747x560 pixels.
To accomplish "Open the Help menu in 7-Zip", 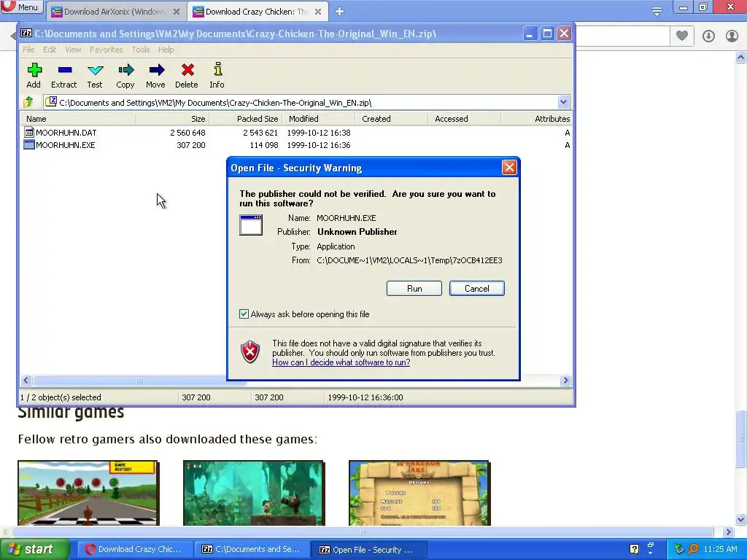I will pos(166,50).
